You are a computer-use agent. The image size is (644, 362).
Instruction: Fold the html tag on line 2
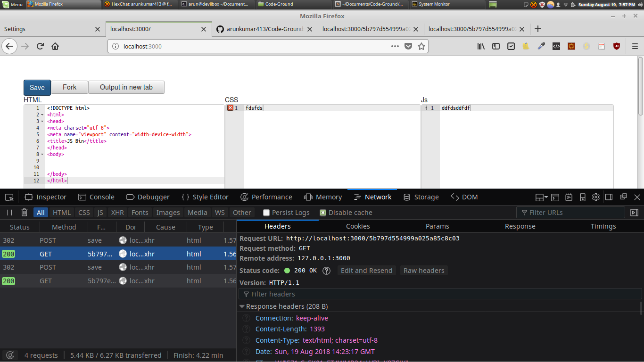coord(42,115)
